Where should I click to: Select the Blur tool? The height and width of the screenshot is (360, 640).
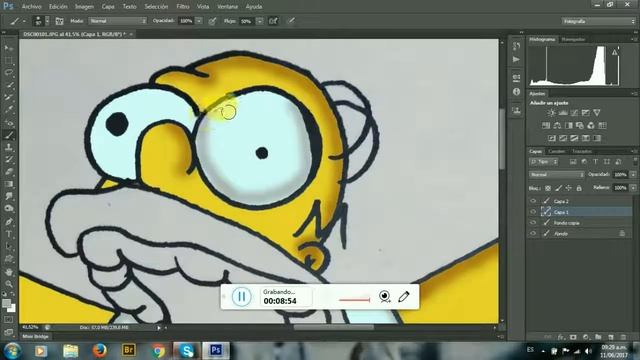tap(9, 197)
